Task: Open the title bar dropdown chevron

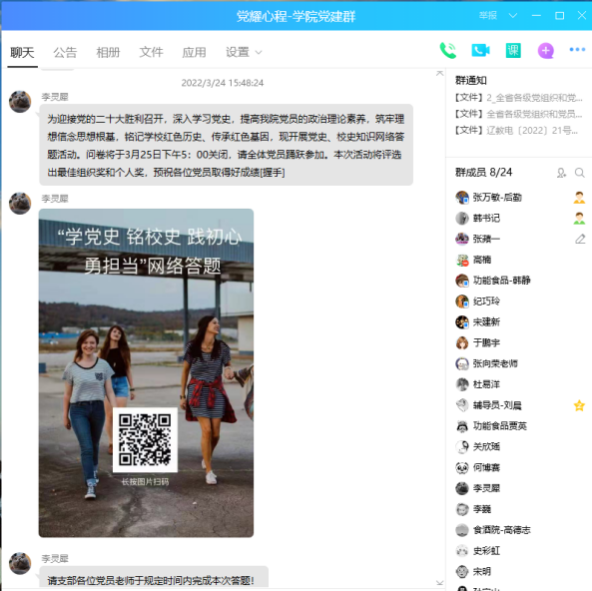Action: [513, 15]
